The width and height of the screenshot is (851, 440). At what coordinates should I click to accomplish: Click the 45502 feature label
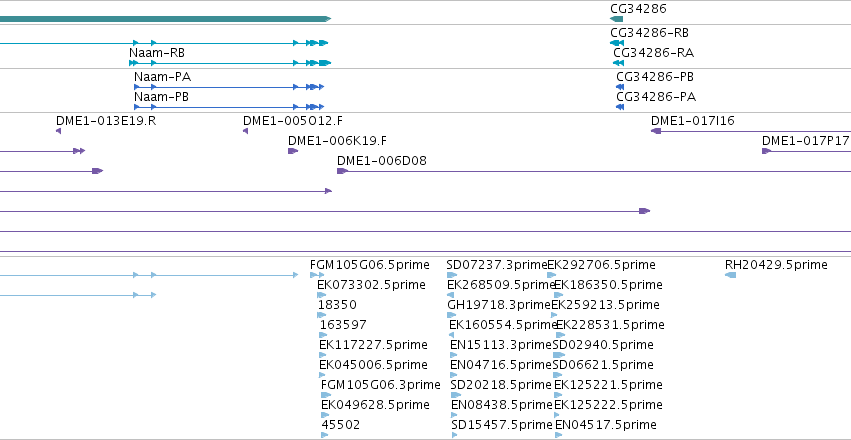click(340, 425)
